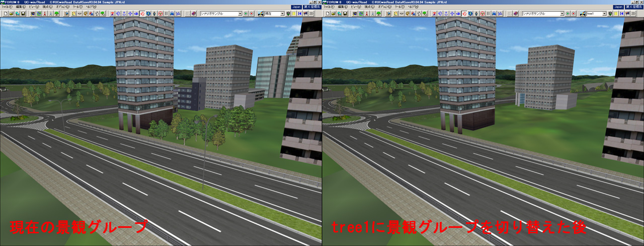Click 第6座標系 button in 現在 window
Screen dimensions: 644x246
pos(312,7)
